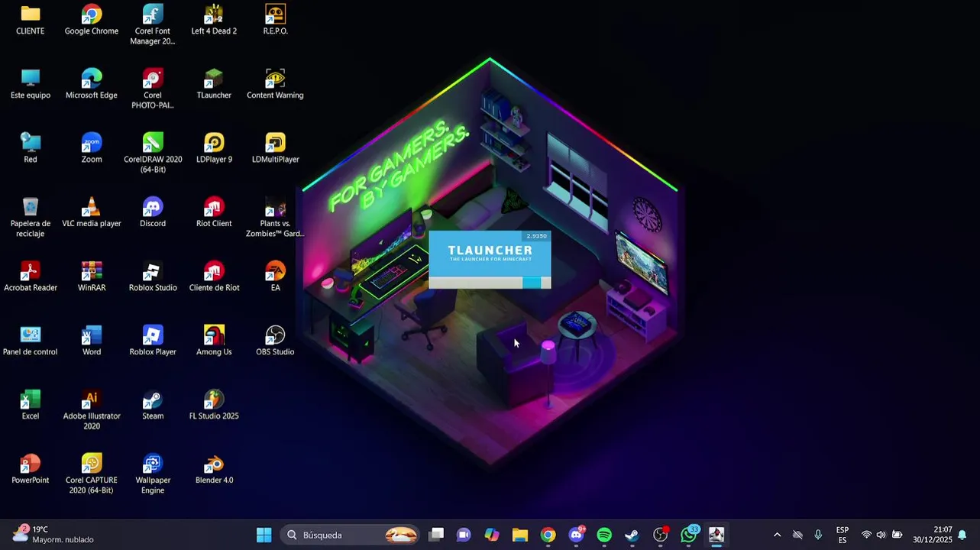The height and width of the screenshot is (550, 980).
Task: Select the Papelera de reciclaje icon
Action: click(31, 217)
